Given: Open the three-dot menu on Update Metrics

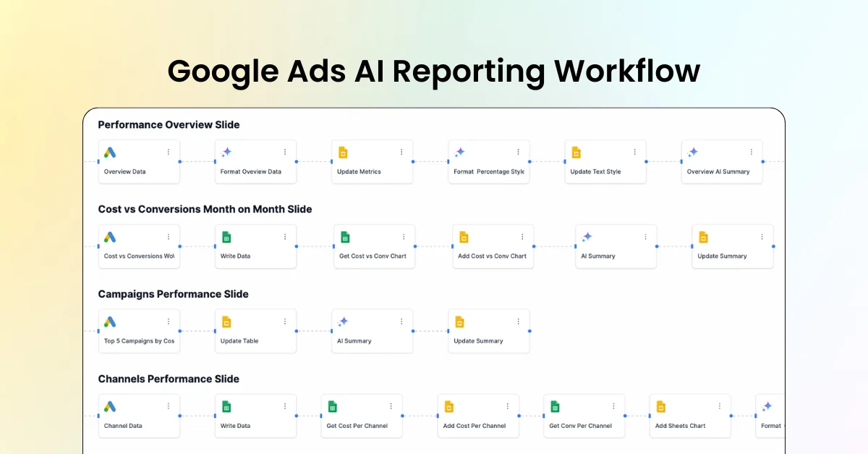Looking at the screenshot, I should [x=401, y=152].
